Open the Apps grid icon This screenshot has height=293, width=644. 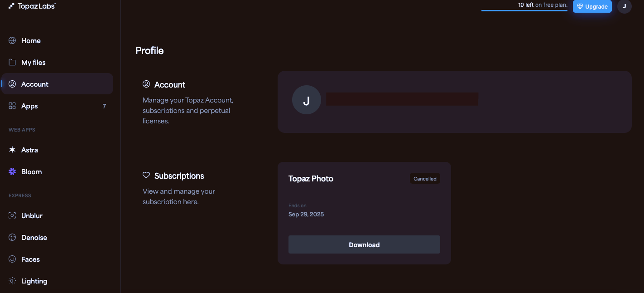[12, 106]
